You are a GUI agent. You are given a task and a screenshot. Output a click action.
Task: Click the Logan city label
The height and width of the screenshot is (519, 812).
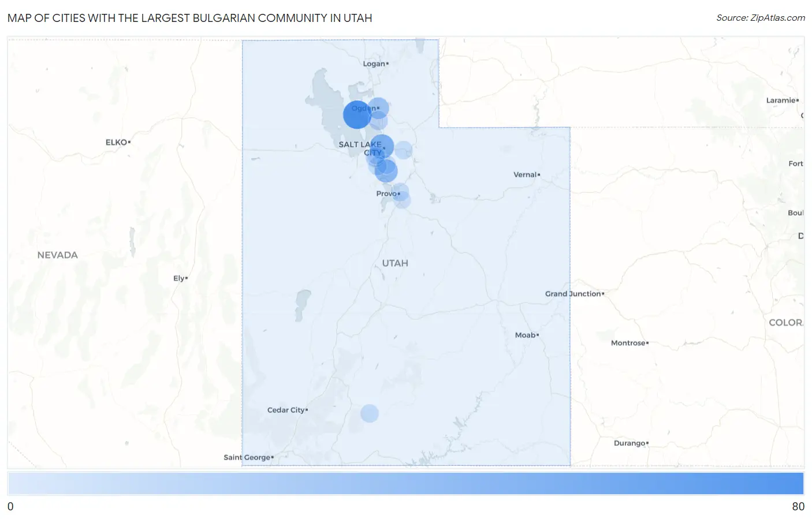[x=375, y=64]
